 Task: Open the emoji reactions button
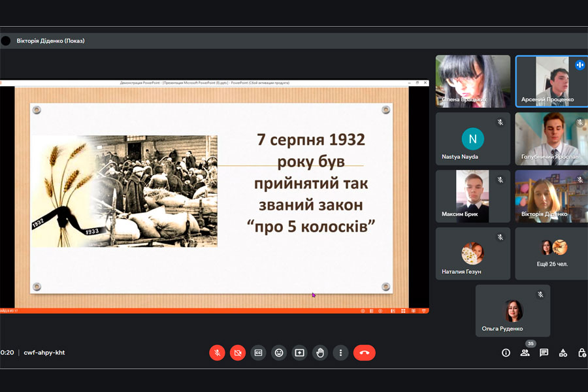279,353
